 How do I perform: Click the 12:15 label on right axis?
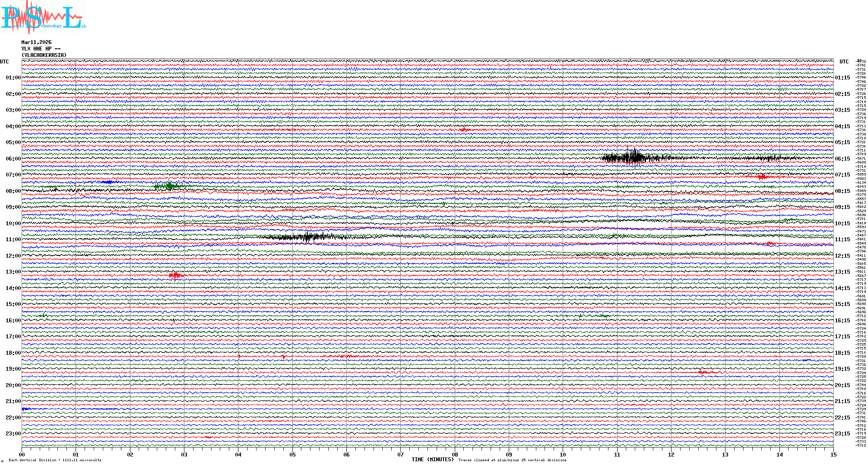(842, 256)
